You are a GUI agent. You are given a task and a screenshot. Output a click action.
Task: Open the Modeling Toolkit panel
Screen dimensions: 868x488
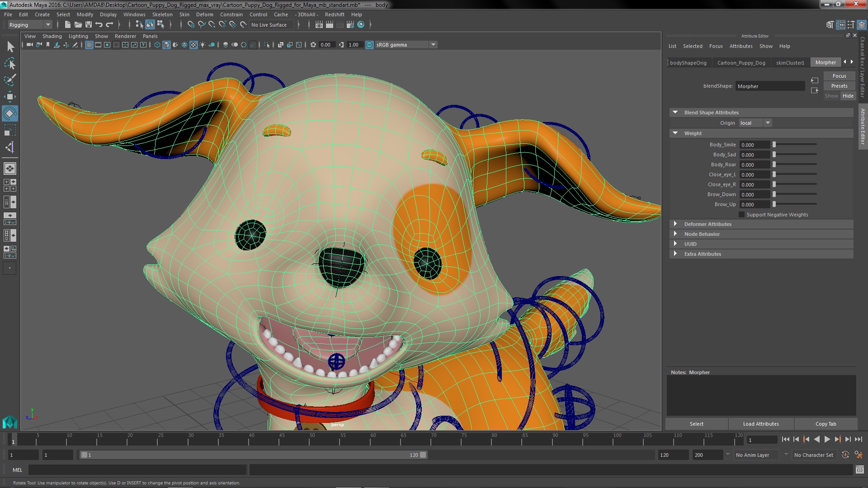pos(830,25)
